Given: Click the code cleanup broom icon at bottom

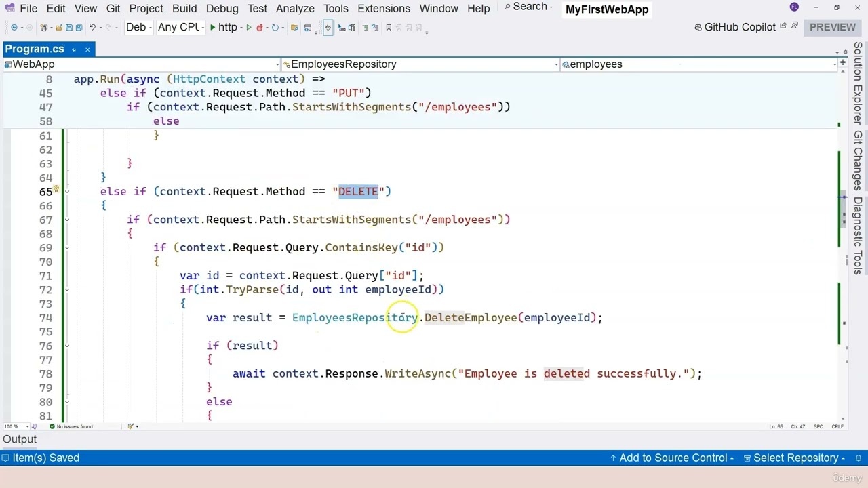Looking at the screenshot, I should tap(131, 426).
